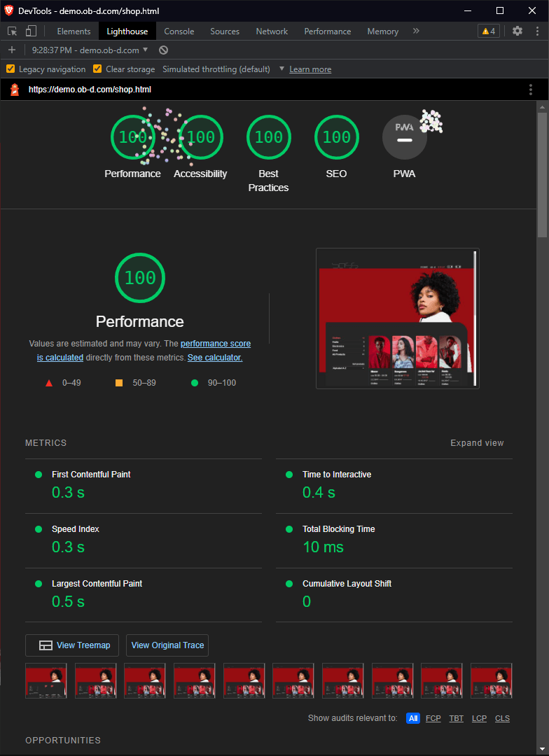Activate the inspect element picker icon

tap(13, 31)
